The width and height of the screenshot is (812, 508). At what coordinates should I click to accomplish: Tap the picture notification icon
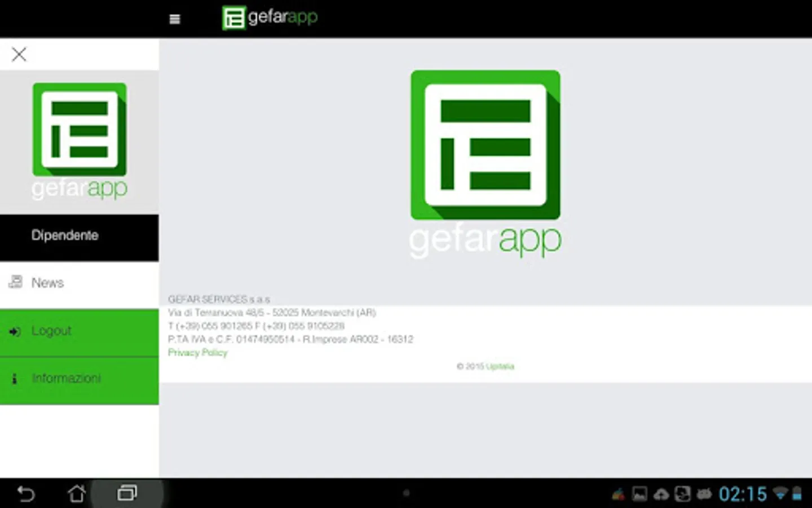[x=640, y=494]
